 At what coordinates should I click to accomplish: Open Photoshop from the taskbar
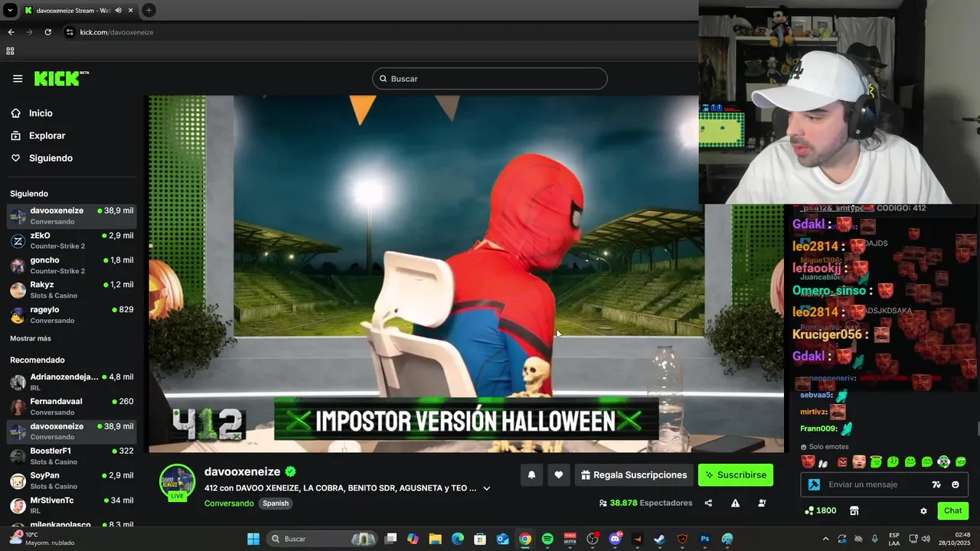705,539
